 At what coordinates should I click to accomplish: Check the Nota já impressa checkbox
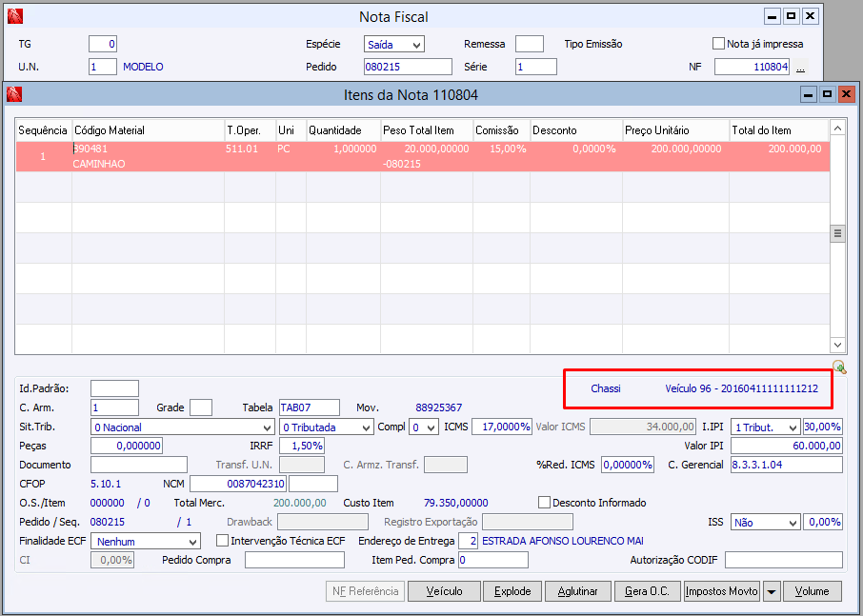[719, 44]
